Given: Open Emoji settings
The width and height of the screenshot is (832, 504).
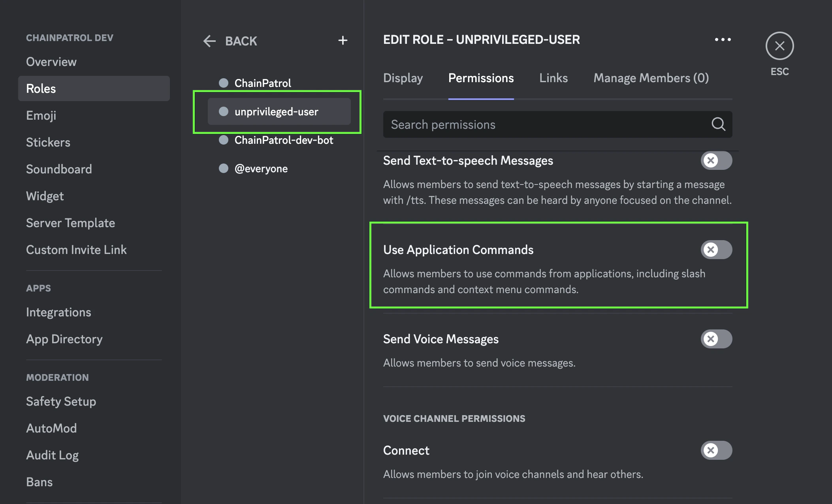Looking at the screenshot, I should point(94,115).
